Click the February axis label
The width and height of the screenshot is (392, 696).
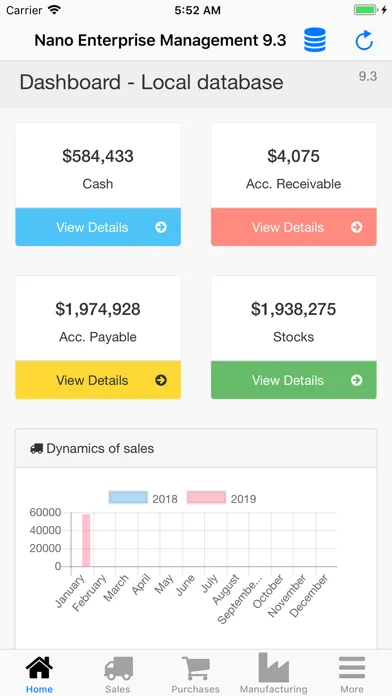pos(90,593)
